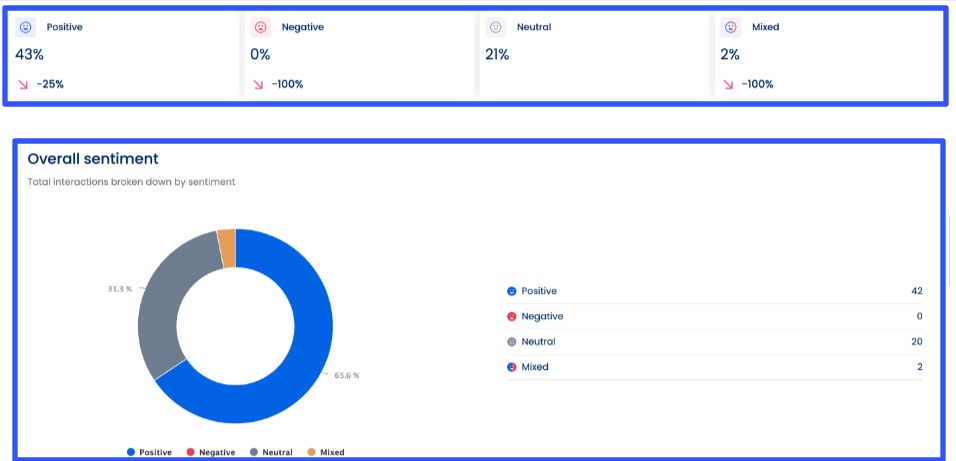Click the down-trend arrow beside -25%
Image resolution: width=956 pixels, height=461 pixels.
pos(22,85)
